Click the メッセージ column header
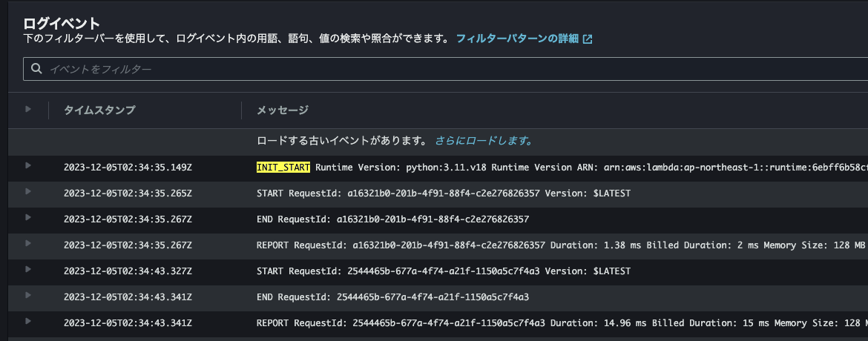 coord(283,110)
